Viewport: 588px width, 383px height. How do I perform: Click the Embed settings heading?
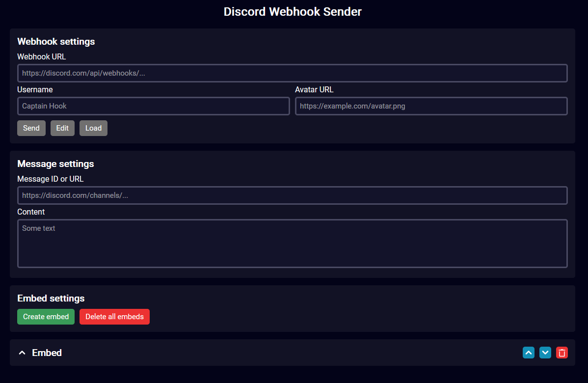coord(51,298)
